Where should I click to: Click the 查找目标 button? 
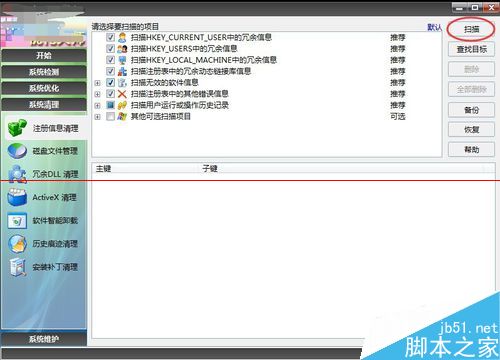pyautogui.click(x=471, y=49)
